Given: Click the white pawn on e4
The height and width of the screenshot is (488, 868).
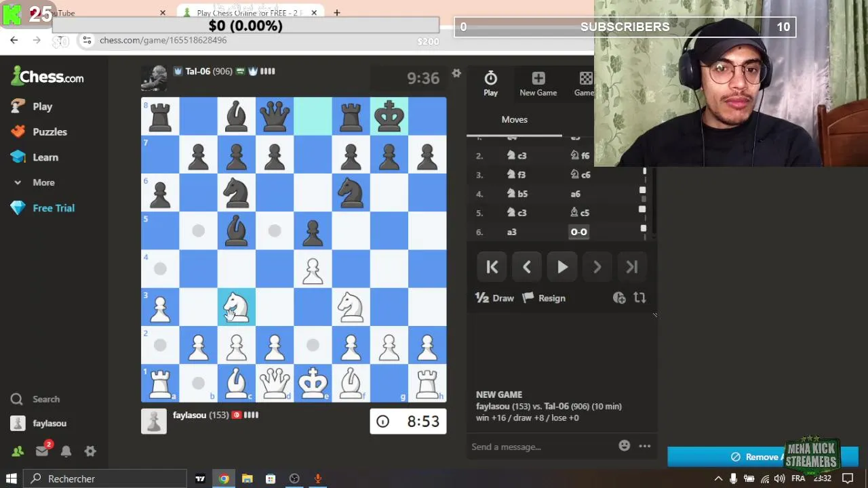Looking at the screenshot, I should [313, 268].
